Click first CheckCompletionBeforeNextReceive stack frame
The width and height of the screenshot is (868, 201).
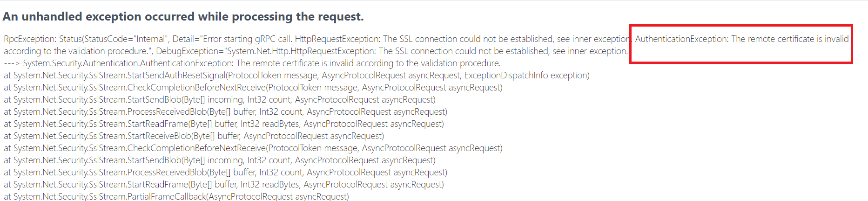(253, 88)
